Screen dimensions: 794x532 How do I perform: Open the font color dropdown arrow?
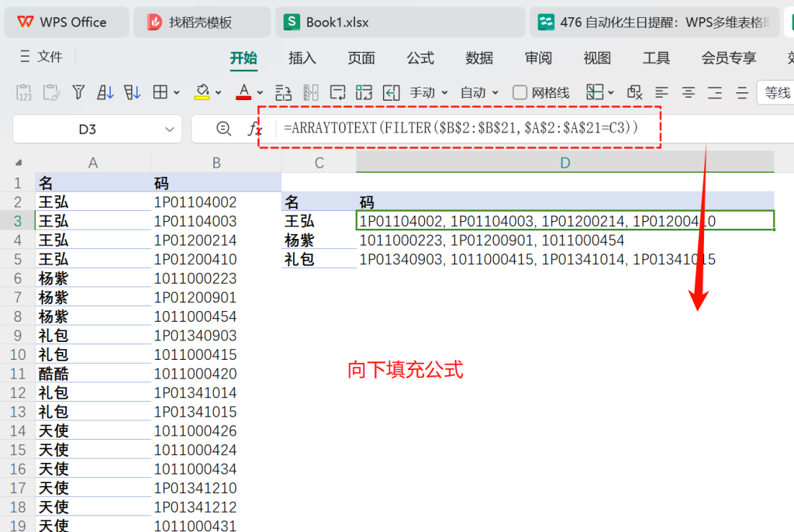260,93
